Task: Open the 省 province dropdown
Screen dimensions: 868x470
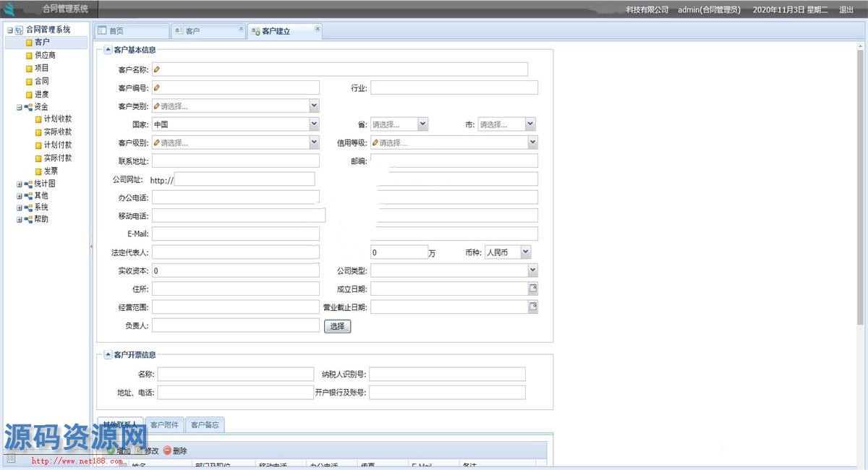Action: coord(422,124)
